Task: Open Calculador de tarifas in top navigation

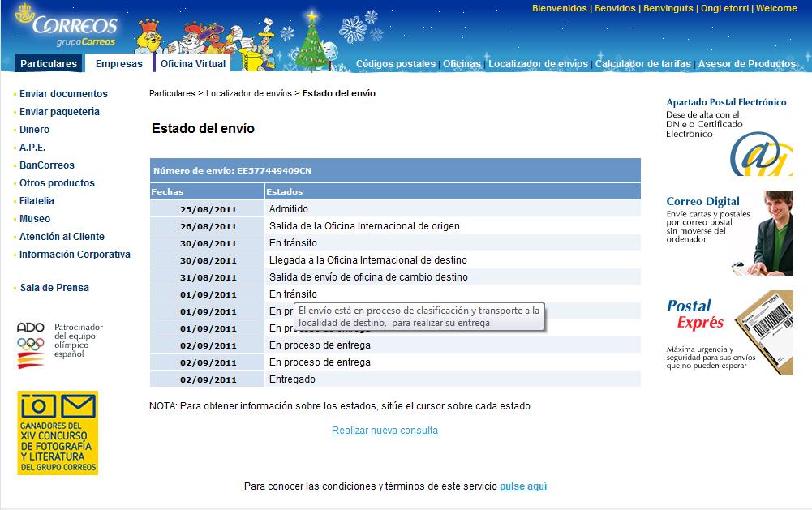Action: pyautogui.click(x=642, y=64)
